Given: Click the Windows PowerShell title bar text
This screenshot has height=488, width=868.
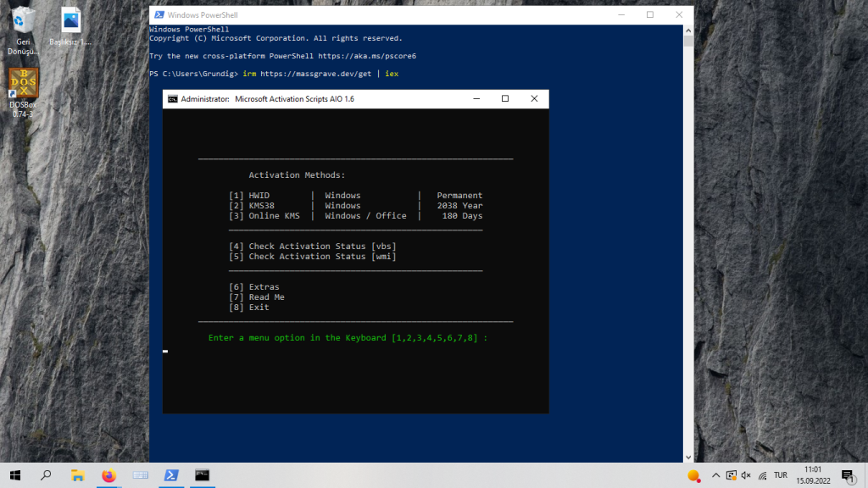Looking at the screenshot, I should pos(203,15).
